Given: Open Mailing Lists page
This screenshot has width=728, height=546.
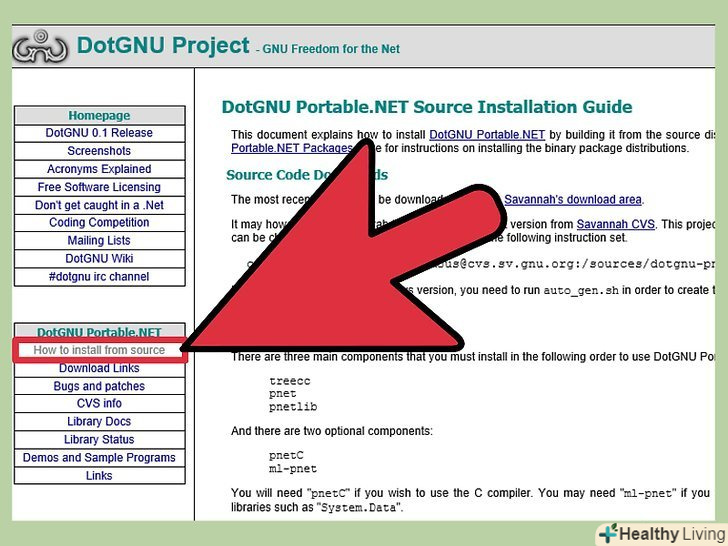Looking at the screenshot, I should coord(99,240).
